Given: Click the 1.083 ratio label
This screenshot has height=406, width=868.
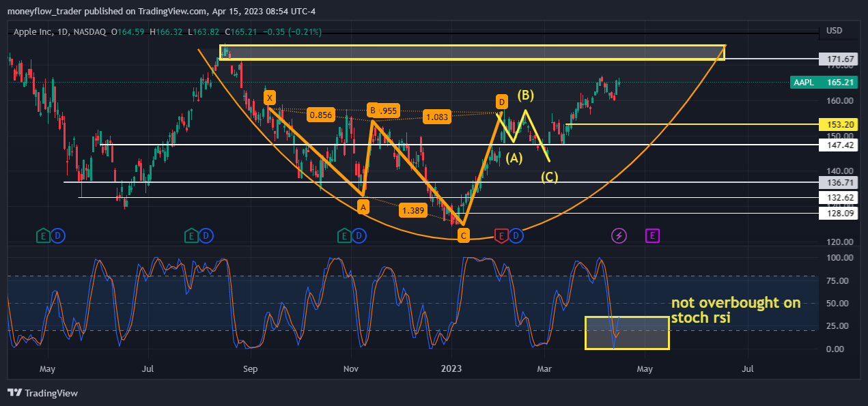Looking at the screenshot, I should [437, 117].
